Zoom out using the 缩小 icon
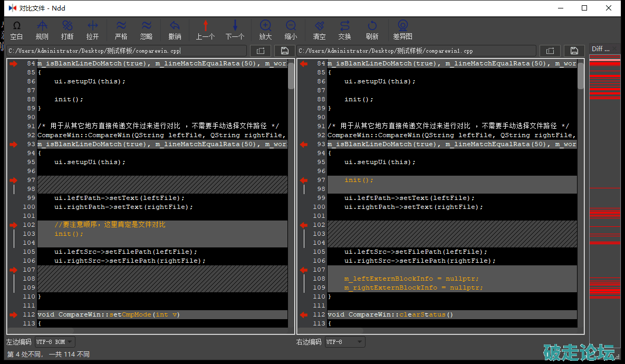 point(291,30)
